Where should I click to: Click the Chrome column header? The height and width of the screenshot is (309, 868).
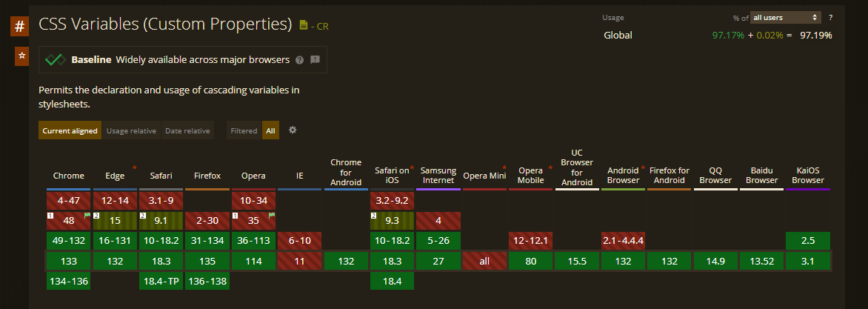(69, 176)
